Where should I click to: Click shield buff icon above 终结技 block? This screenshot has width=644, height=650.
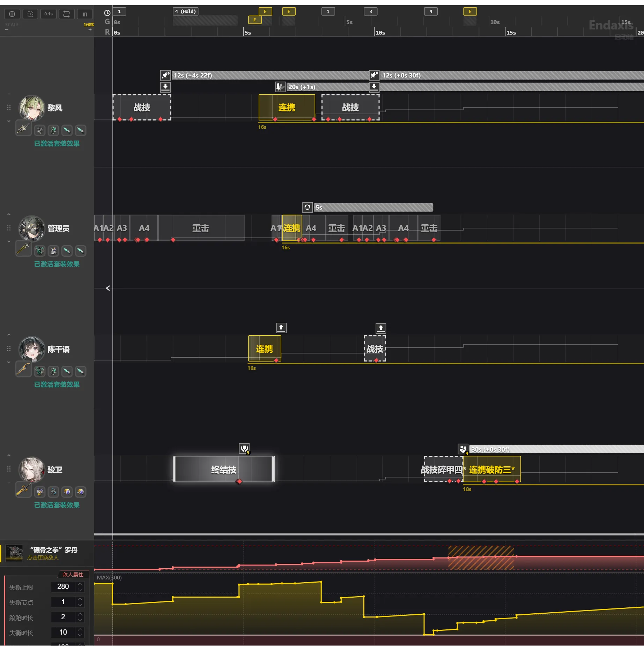(x=244, y=448)
